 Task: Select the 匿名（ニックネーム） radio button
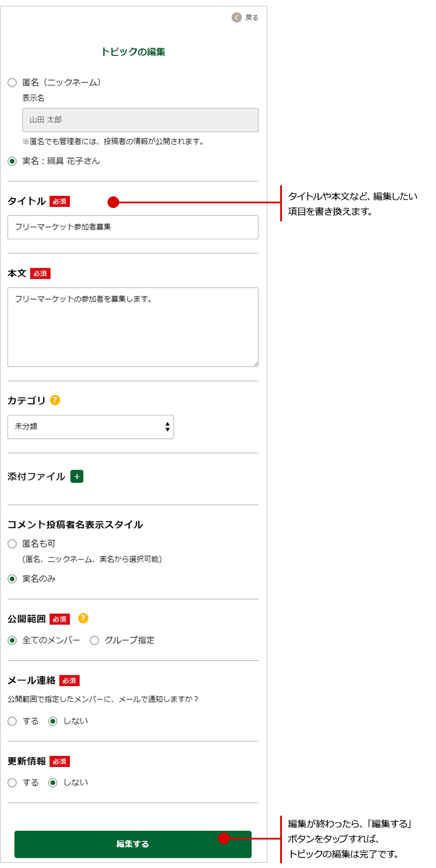tap(12, 83)
